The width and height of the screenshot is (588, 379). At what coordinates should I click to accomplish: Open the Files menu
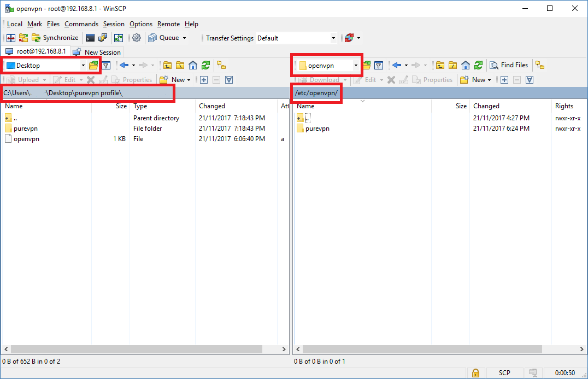point(53,24)
